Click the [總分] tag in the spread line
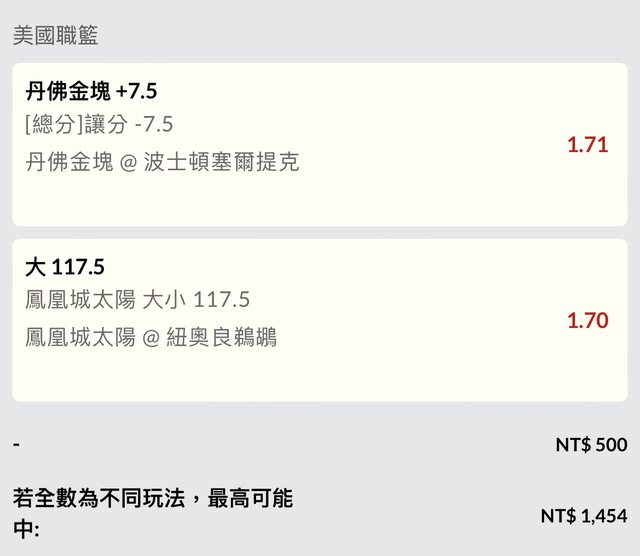The height and width of the screenshot is (556, 640). pos(52,125)
